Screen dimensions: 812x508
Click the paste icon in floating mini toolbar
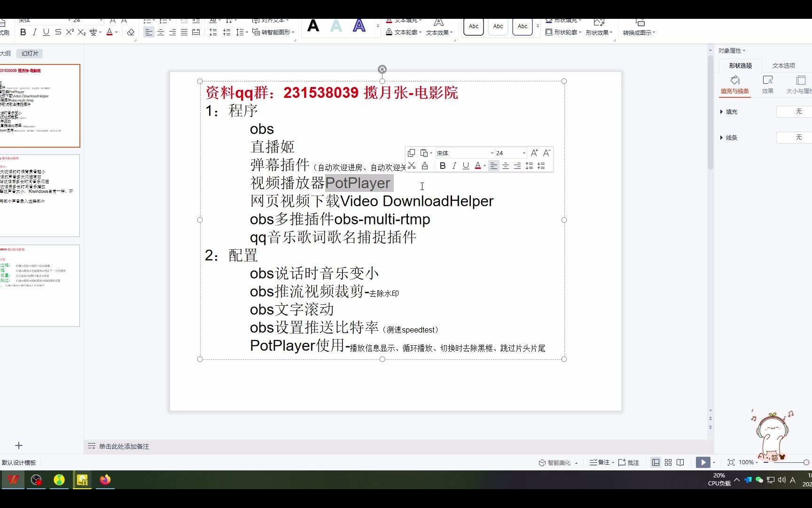[424, 153]
